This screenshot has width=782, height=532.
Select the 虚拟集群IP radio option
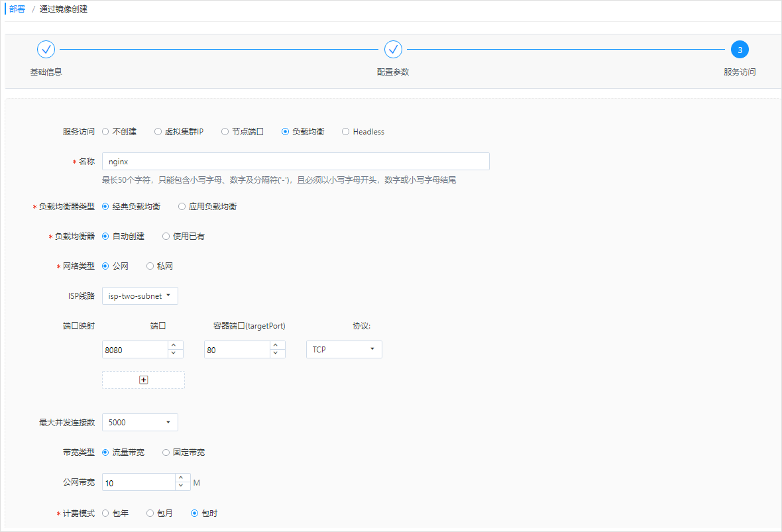(x=158, y=132)
